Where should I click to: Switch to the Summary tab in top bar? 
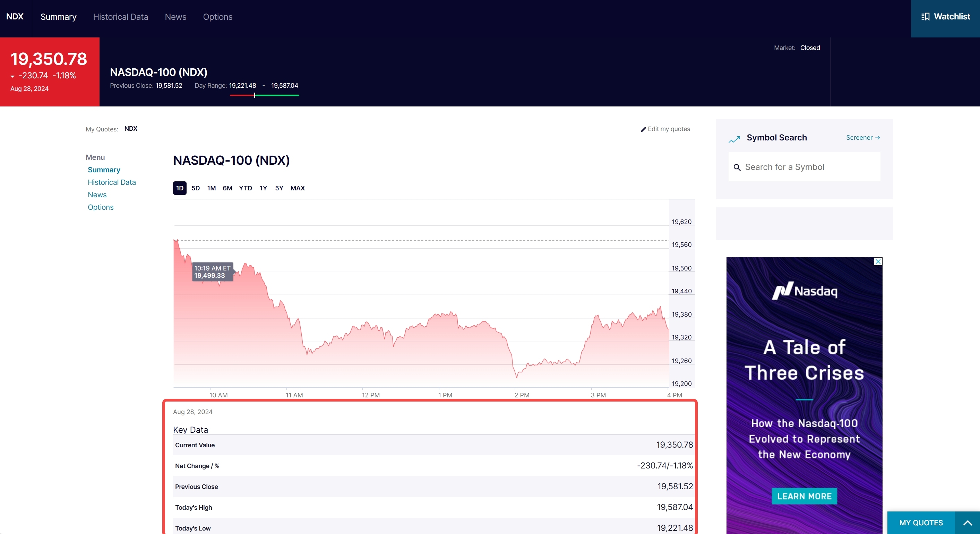pyautogui.click(x=59, y=17)
